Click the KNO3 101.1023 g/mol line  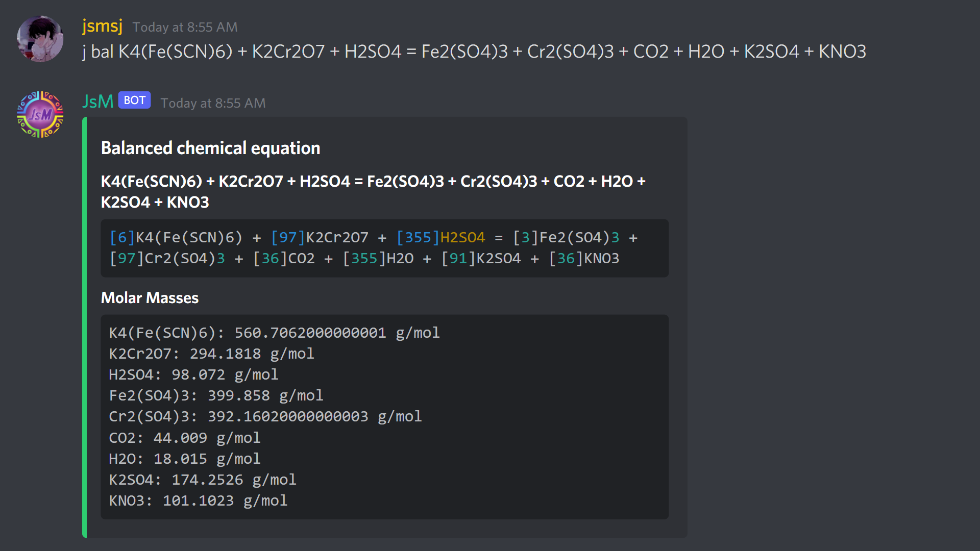click(x=198, y=500)
